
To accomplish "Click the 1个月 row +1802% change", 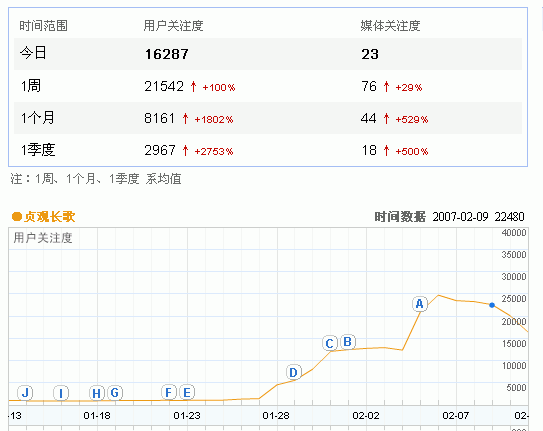I will pyautogui.click(x=214, y=120).
